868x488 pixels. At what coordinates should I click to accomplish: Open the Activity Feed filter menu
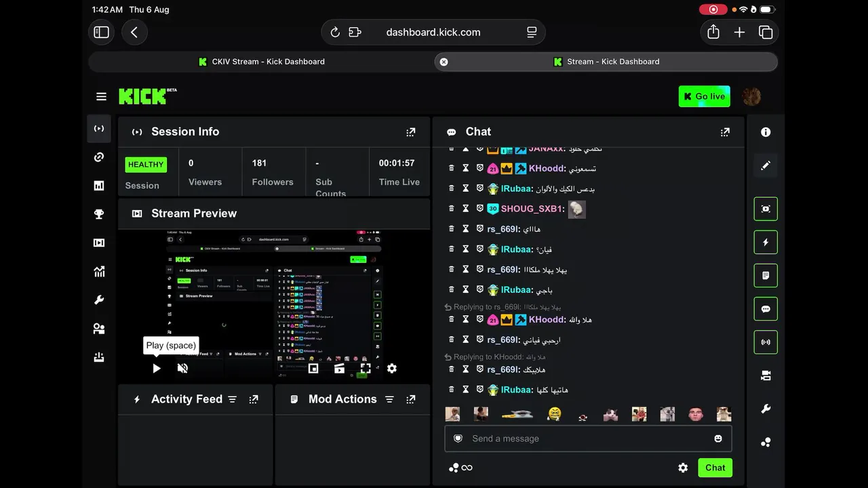point(233,400)
